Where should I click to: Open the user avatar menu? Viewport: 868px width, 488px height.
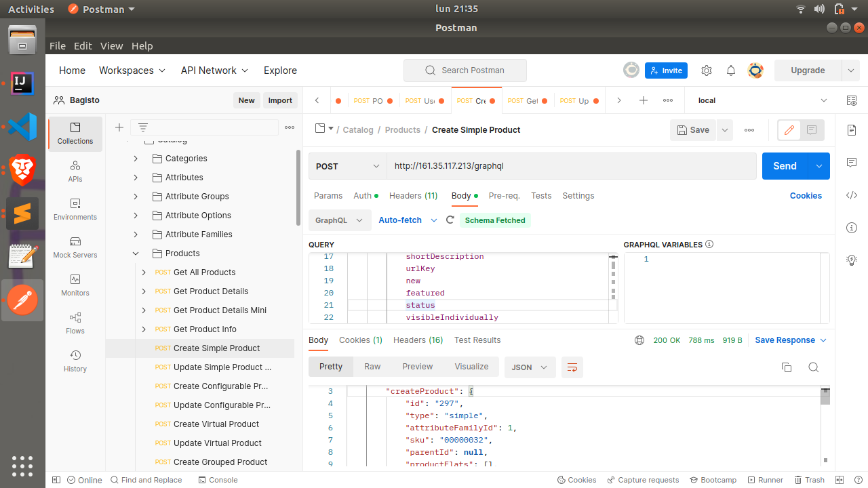(755, 70)
